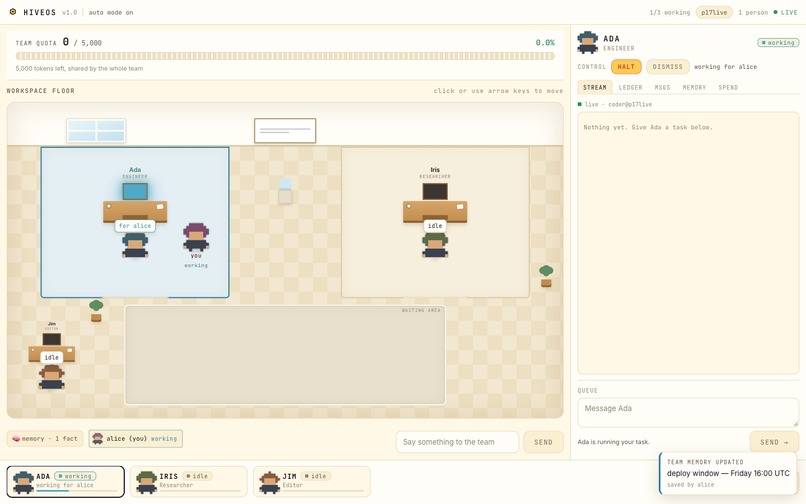Click the window on the back wall

(x=96, y=130)
